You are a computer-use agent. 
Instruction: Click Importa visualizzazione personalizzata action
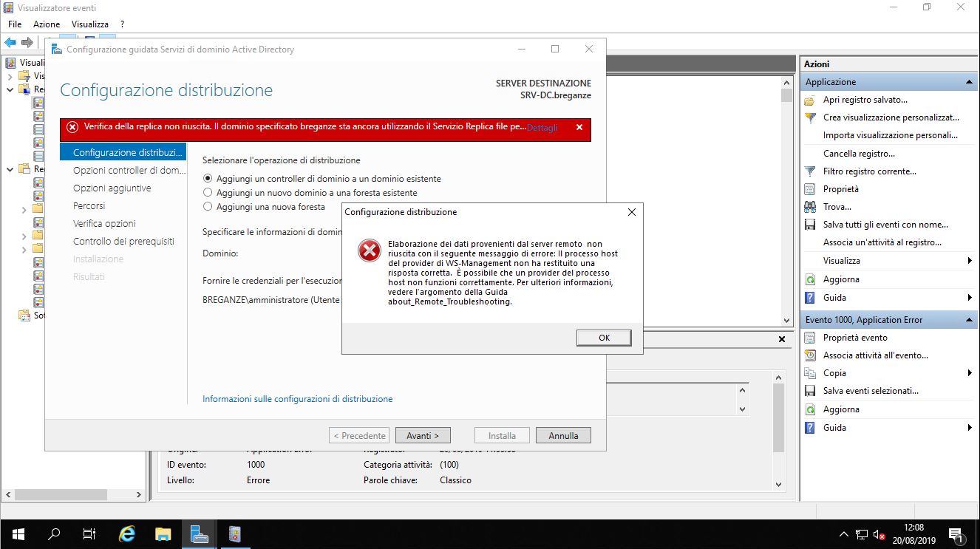pos(890,135)
